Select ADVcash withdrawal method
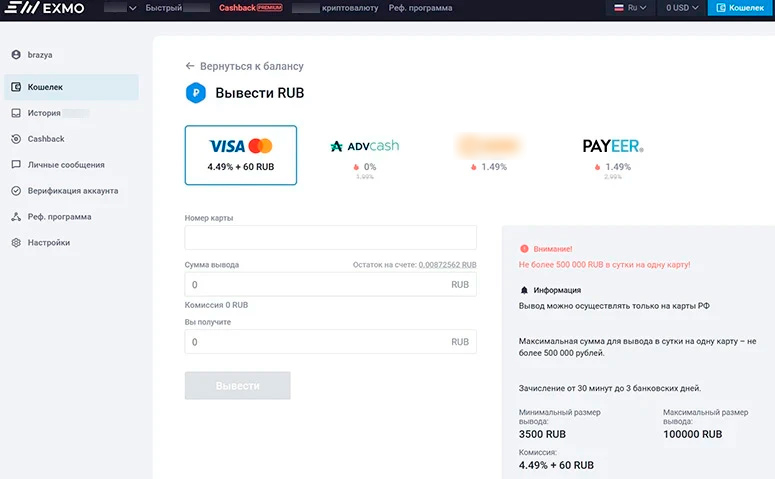Image resolution: width=775 pixels, height=479 pixels. pos(364,155)
